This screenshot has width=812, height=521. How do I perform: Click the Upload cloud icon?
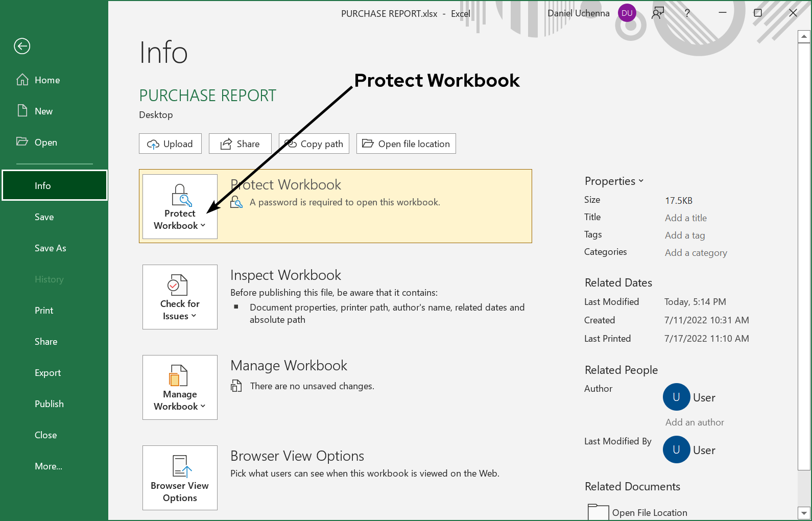pos(153,145)
